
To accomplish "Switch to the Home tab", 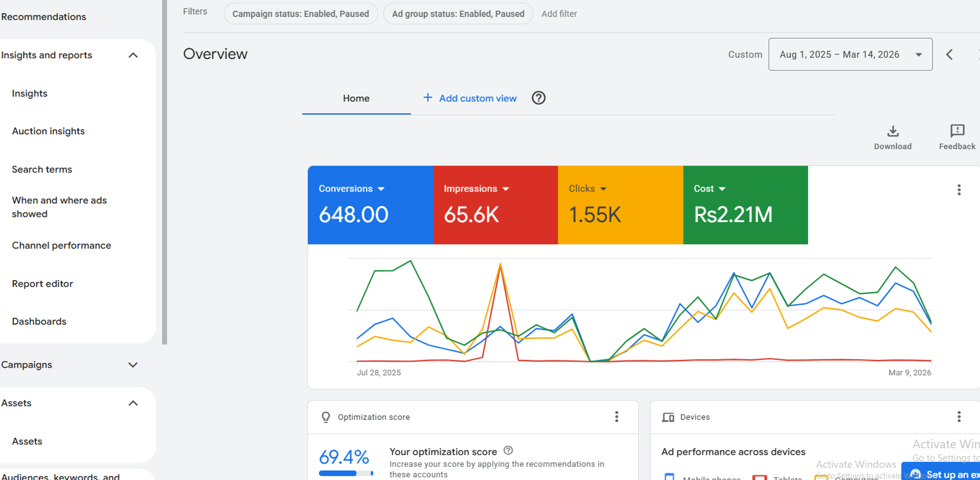I will coord(356,98).
